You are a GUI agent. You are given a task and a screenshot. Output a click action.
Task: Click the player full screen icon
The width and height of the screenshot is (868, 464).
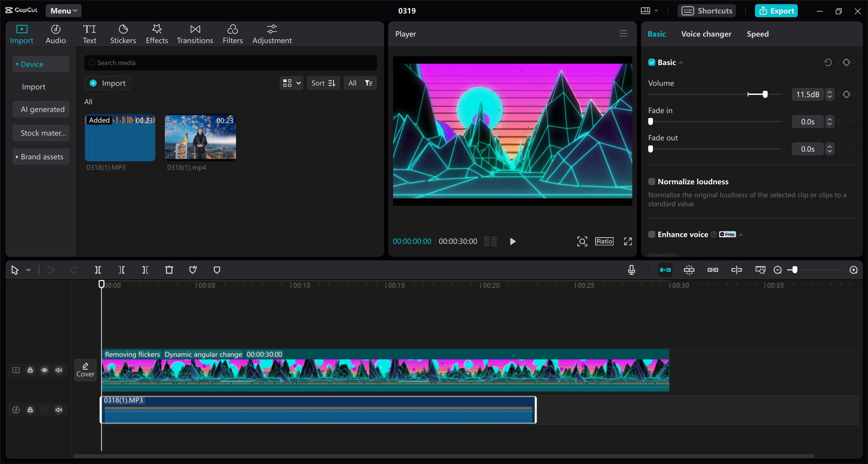pos(628,241)
